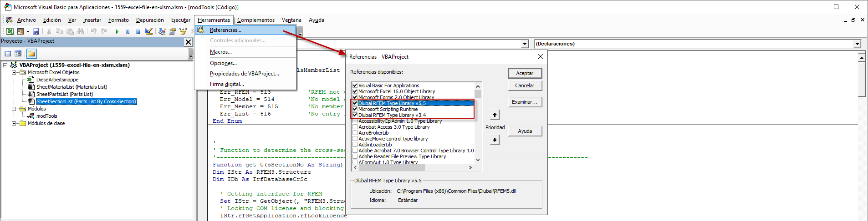Open the Complementos menu

(x=256, y=20)
